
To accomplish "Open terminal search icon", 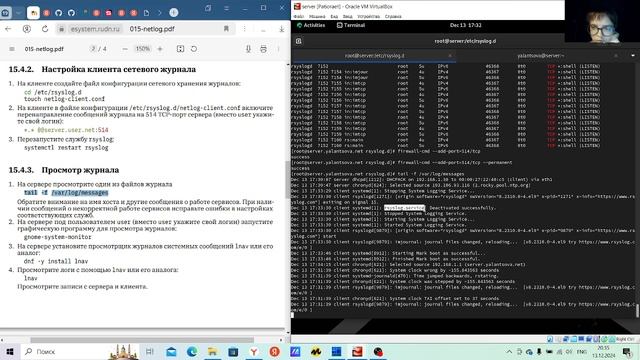I will (299, 41).
